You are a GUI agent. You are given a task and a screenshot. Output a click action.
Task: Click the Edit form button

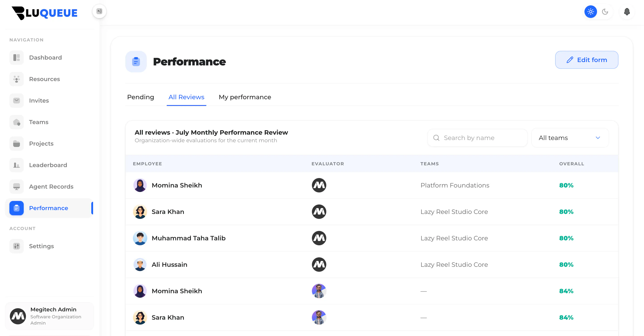(586, 60)
